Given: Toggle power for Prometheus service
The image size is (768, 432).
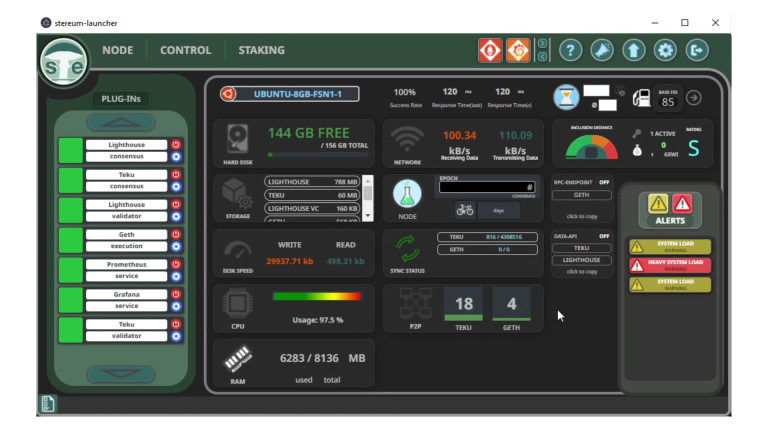Looking at the screenshot, I should 176,264.
